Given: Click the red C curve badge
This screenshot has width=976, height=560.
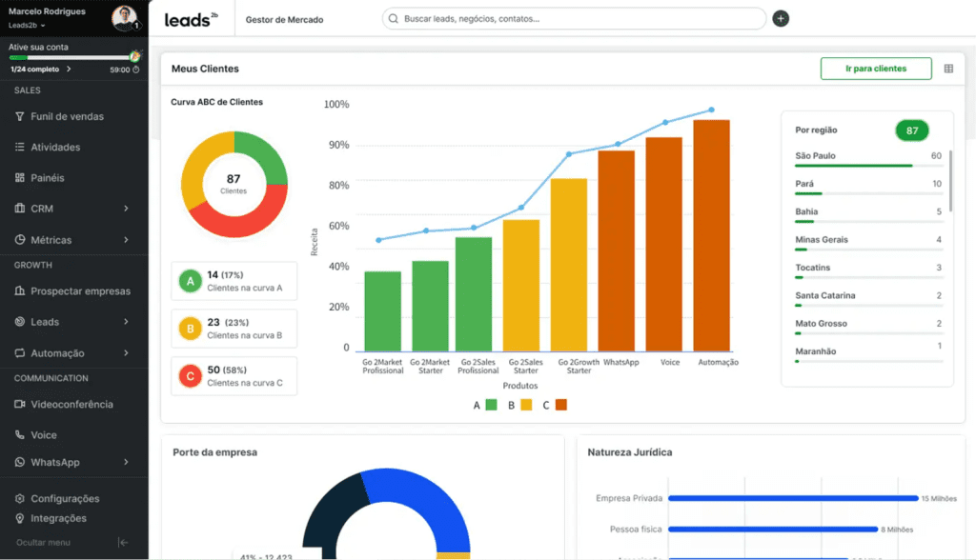Looking at the screenshot, I should click(x=191, y=376).
